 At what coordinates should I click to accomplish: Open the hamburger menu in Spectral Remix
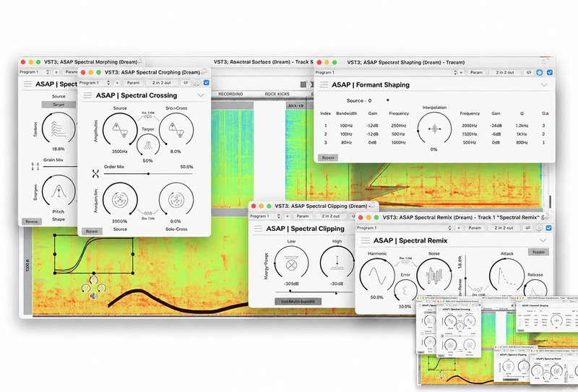tap(366, 240)
